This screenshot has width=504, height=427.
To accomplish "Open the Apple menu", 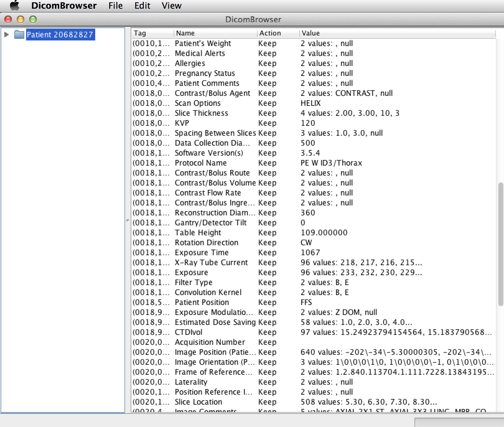I will pyautogui.click(x=14, y=6).
